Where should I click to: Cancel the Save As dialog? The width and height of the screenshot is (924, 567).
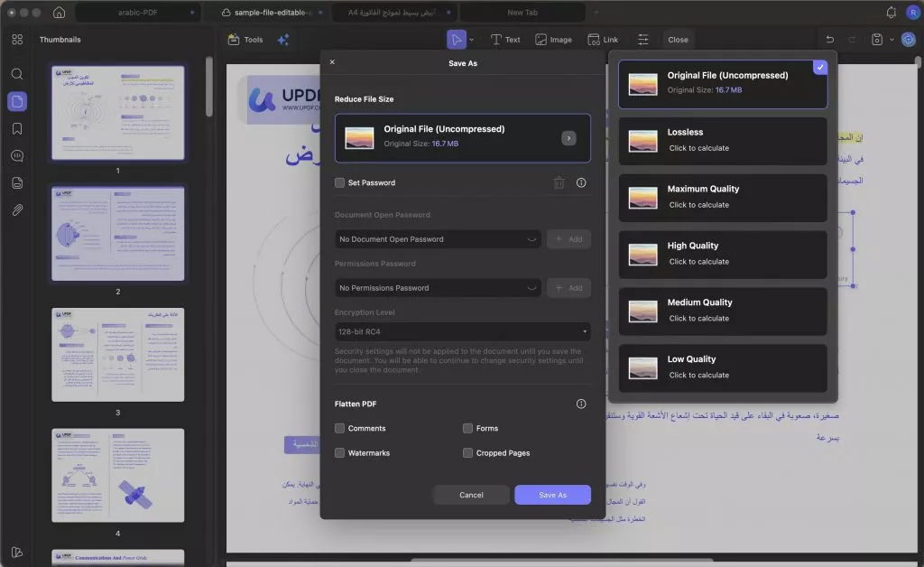471,495
